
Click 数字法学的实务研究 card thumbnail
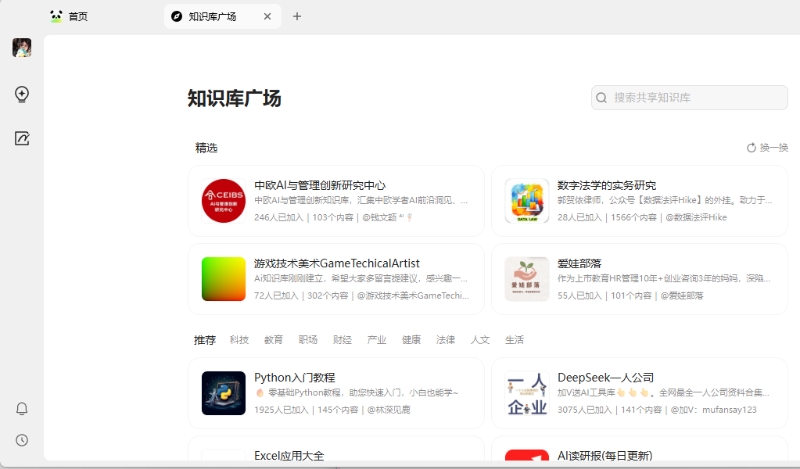[527, 201]
